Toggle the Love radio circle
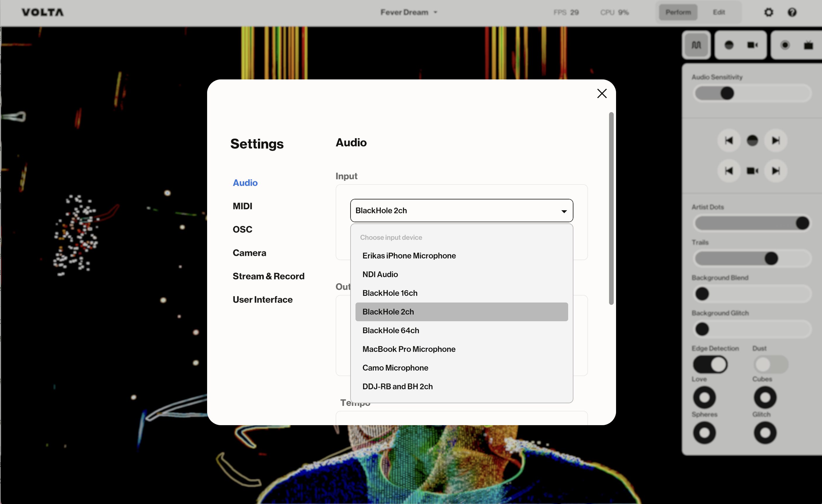The height and width of the screenshot is (504, 822). (x=704, y=397)
